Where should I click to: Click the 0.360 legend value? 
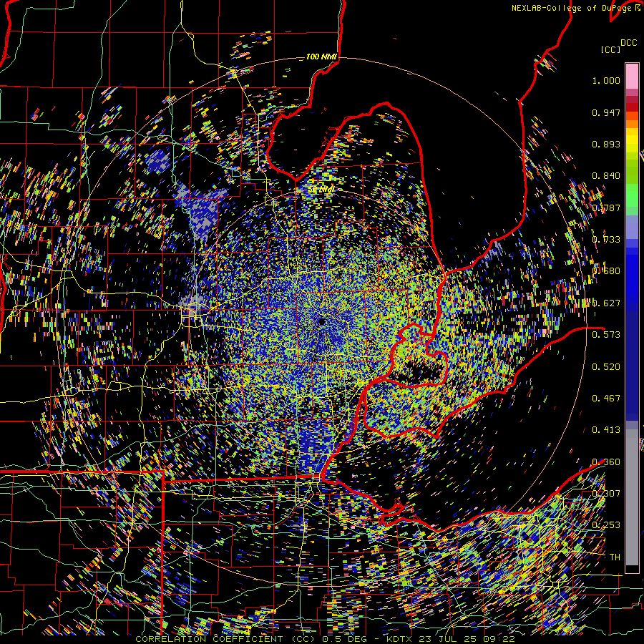click(x=606, y=462)
